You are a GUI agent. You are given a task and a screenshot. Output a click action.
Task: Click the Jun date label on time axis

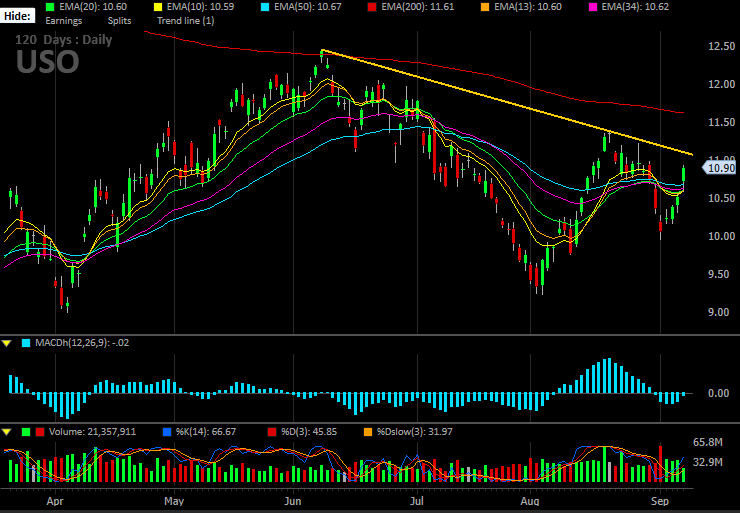293,501
